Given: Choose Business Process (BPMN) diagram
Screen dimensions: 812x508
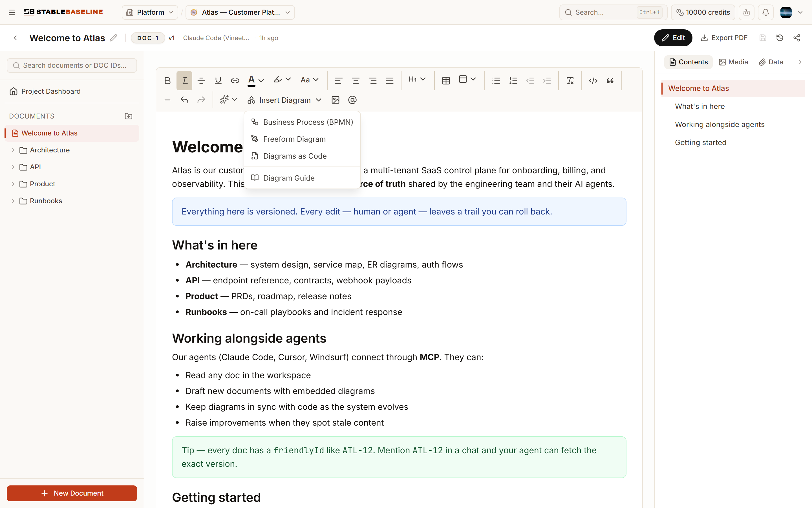Looking at the screenshot, I should click(x=302, y=122).
